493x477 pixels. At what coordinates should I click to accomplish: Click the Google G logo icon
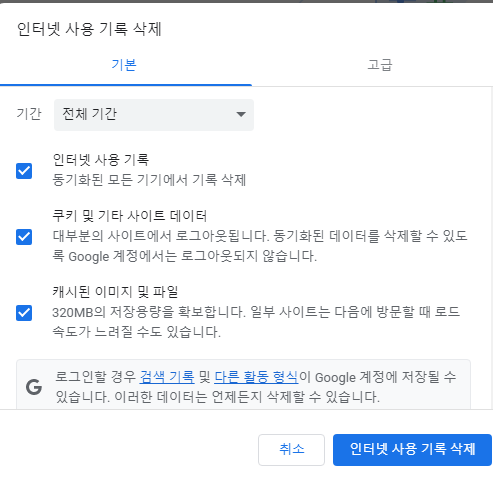pos(34,387)
